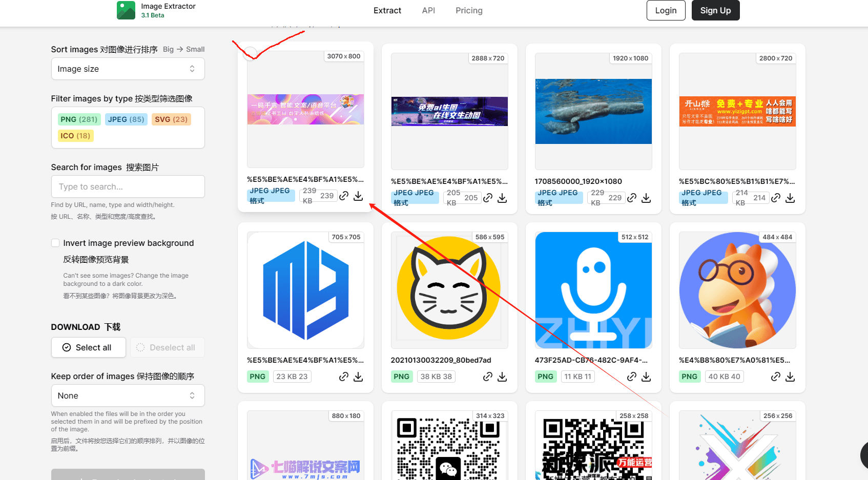This screenshot has height=480, width=868.
Task: Copy link icon for 2888x720 image
Action: click(488, 198)
